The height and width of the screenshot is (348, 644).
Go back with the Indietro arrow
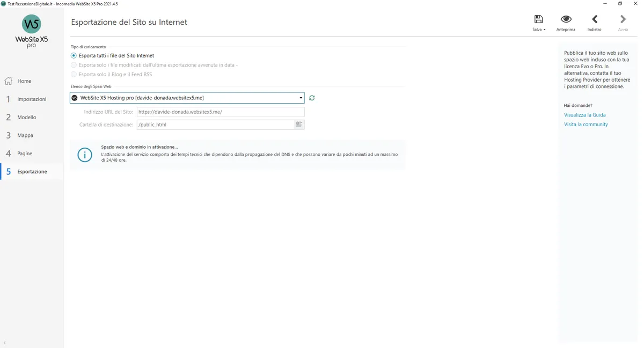click(x=595, y=19)
